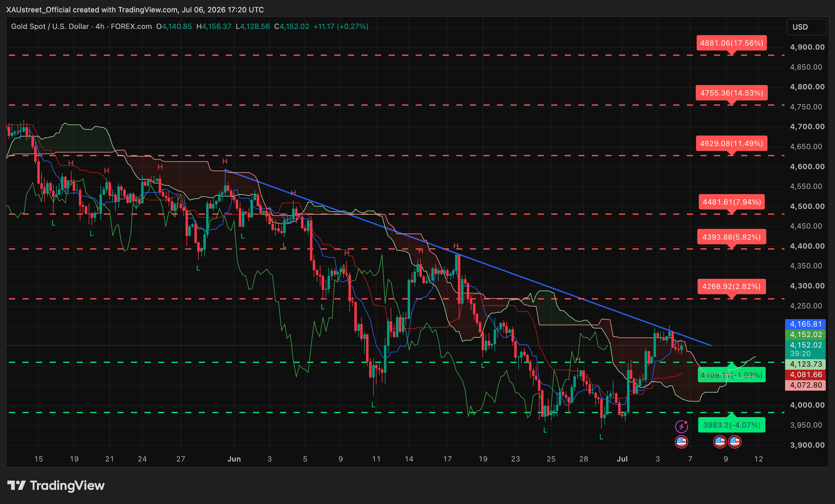Click the Jul label on time axis
The height and width of the screenshot is (504, 835).
(x=622, y=459)
